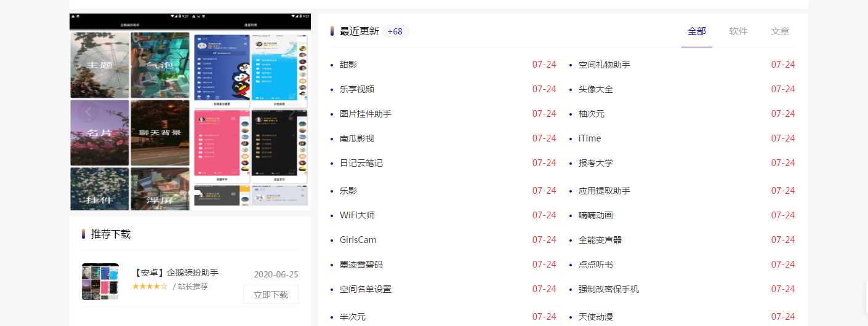
Task: Select the 文章 tab
Action: click(780, 31)
